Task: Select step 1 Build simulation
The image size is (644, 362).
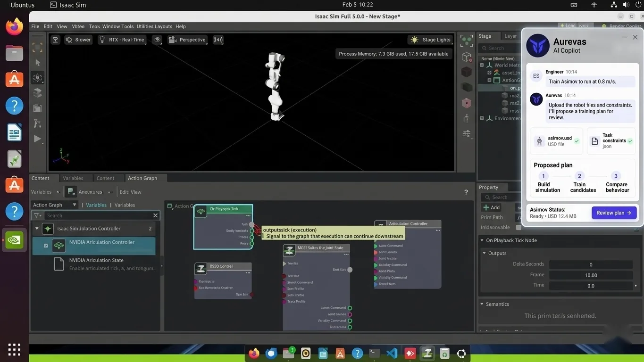Action: click(x=547, y=182)
